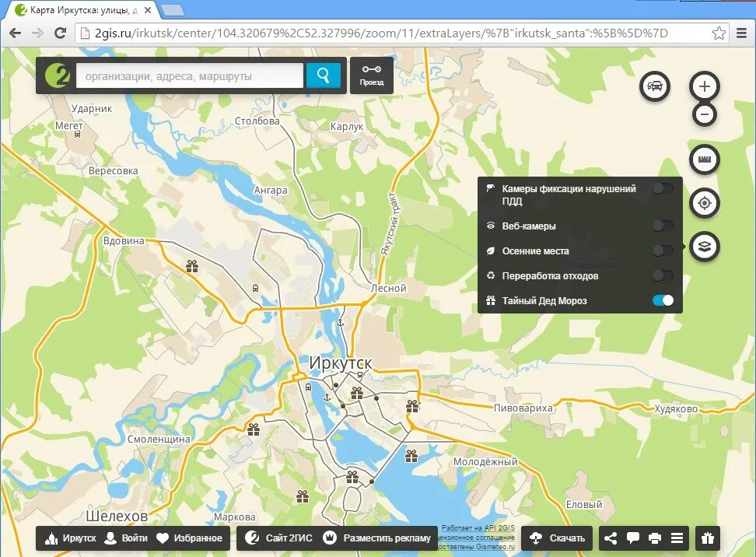
Task: Activate the ruler measurement tool
Action: [x=705, y=159]
